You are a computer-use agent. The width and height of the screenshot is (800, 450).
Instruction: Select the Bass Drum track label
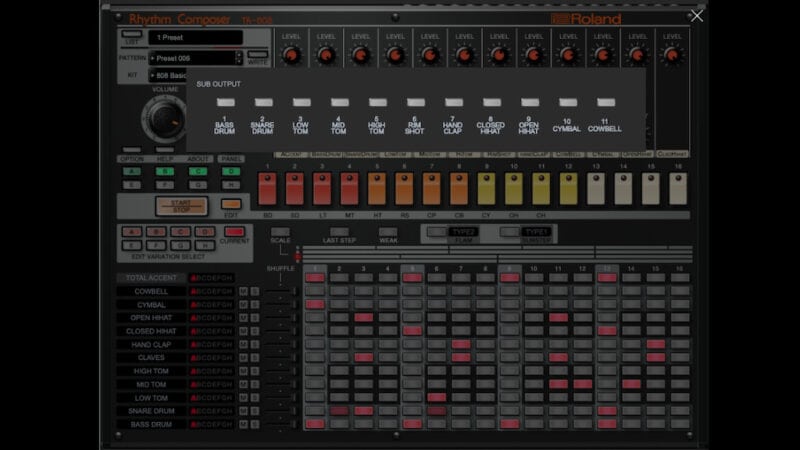pos(151,424)
